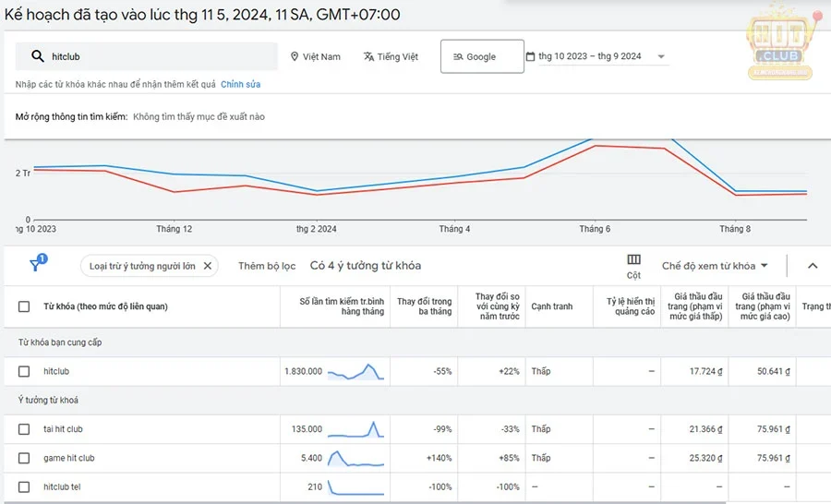831x504 pixels.
Task: Open the Cột columns icon
Action: [633, 260]
